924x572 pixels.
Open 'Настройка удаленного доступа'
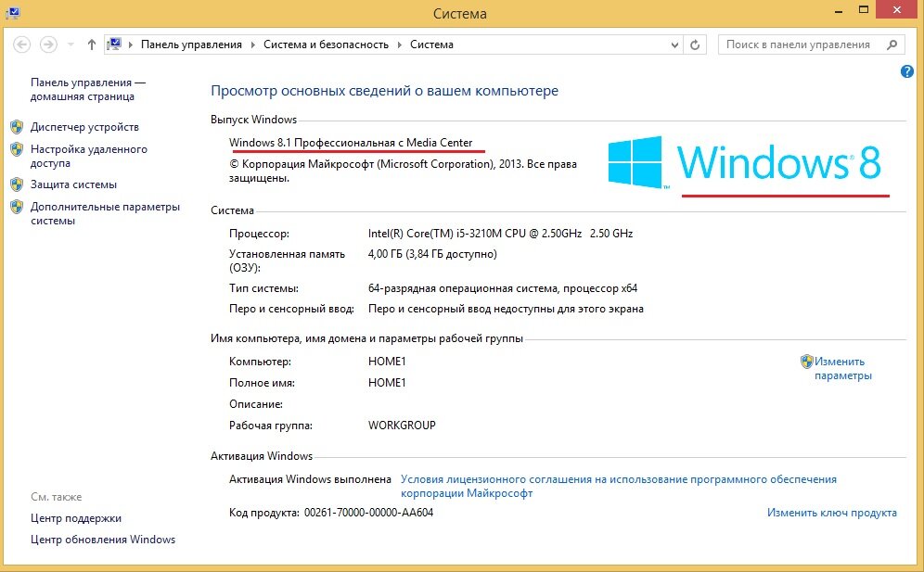(89, 156)
